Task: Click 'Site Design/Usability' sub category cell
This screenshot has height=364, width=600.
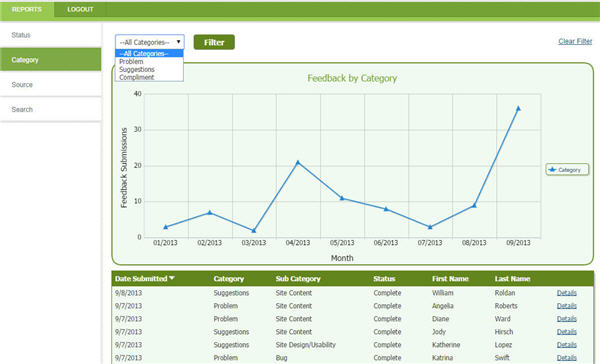Action: tap(305, 345)
